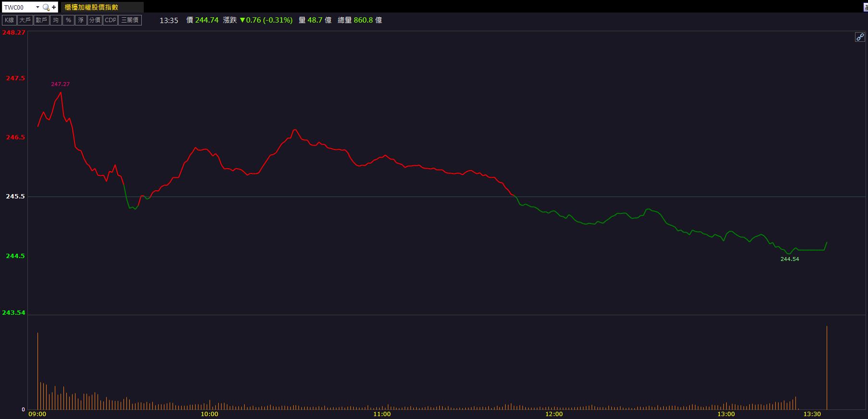The width and height of the screenshot is (868, 419).
Task: Click the 245.5 reference price axis label
Action: coord(15,197)
